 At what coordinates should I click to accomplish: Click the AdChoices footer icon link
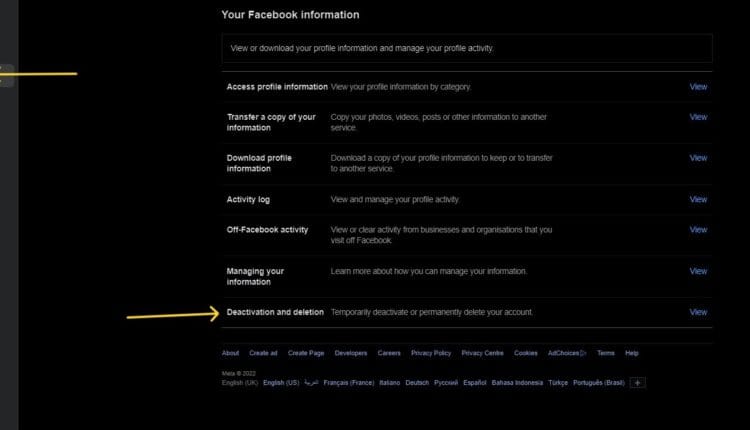coord(566,353)
